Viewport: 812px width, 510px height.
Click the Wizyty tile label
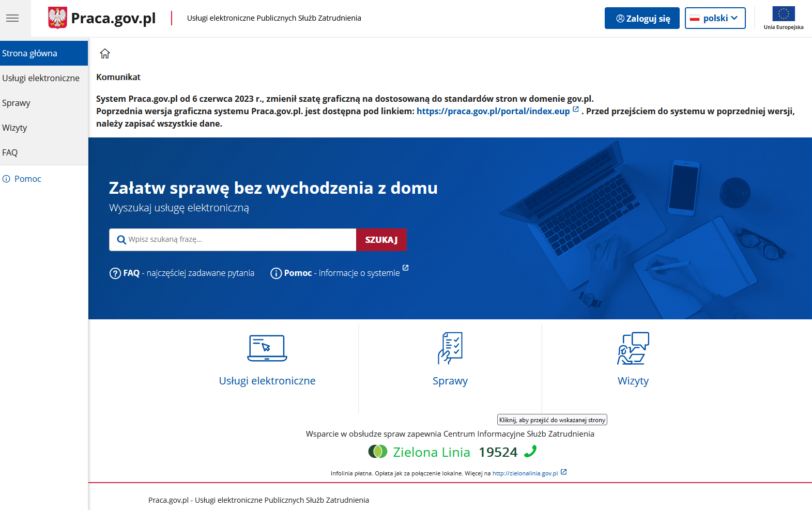click(633, 381)
